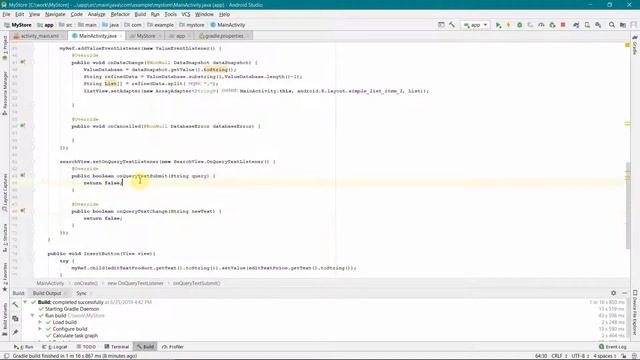Open the Run menu
The image size is (640, 360).
[x=155, y=14]
